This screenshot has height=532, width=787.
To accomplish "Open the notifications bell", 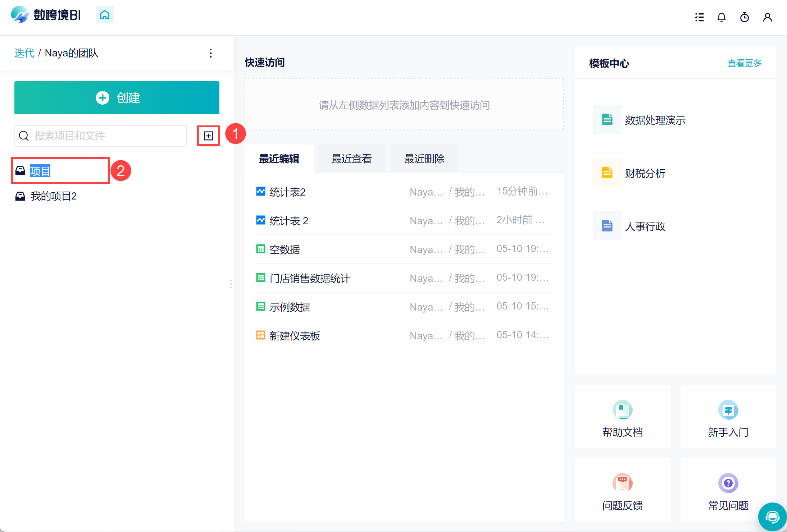I will [721, 17].
